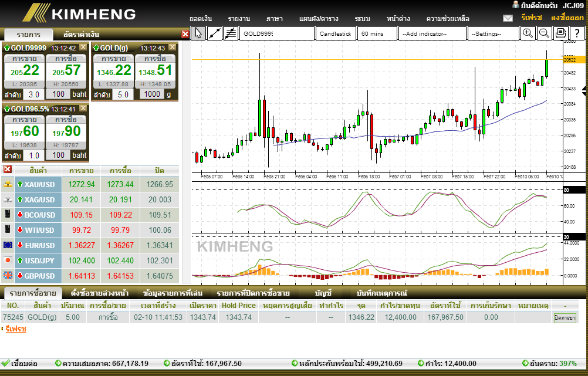Click GOLD(g) buy price 1348.51
The height and width of the screenshot is (376, 588).
[x=156, y=71]
